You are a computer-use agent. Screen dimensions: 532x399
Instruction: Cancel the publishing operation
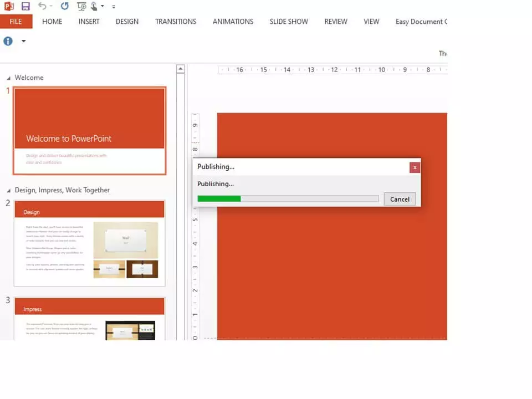pos(400,199)
